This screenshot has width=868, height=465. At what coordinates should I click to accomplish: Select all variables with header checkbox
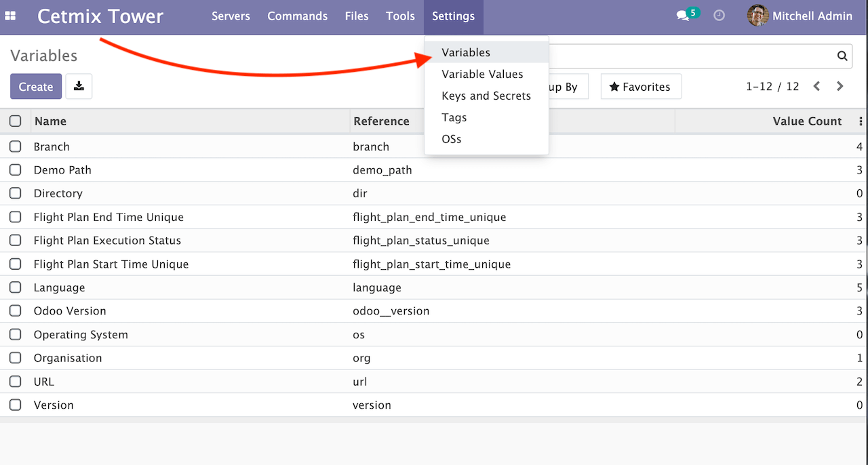pyautogui.click(x=15, y=121)
